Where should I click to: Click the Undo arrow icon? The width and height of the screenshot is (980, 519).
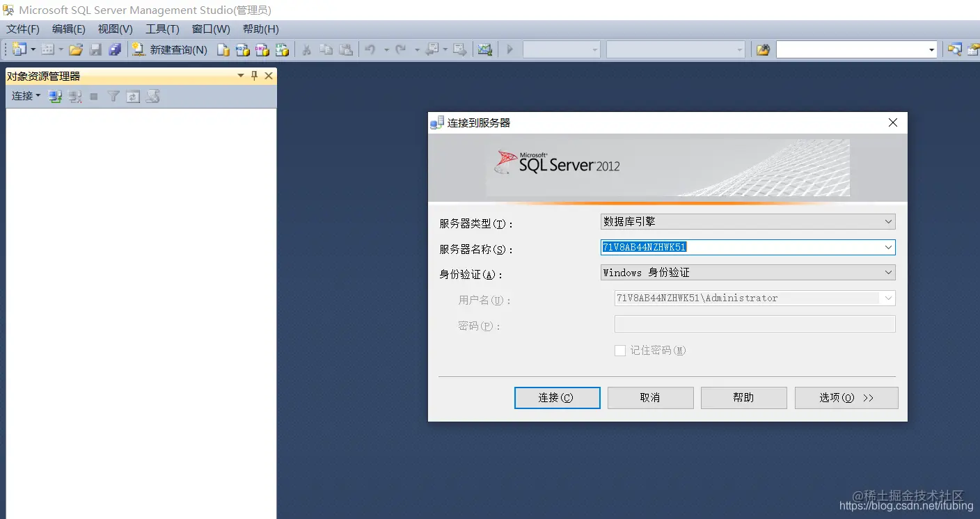[370, 49]
